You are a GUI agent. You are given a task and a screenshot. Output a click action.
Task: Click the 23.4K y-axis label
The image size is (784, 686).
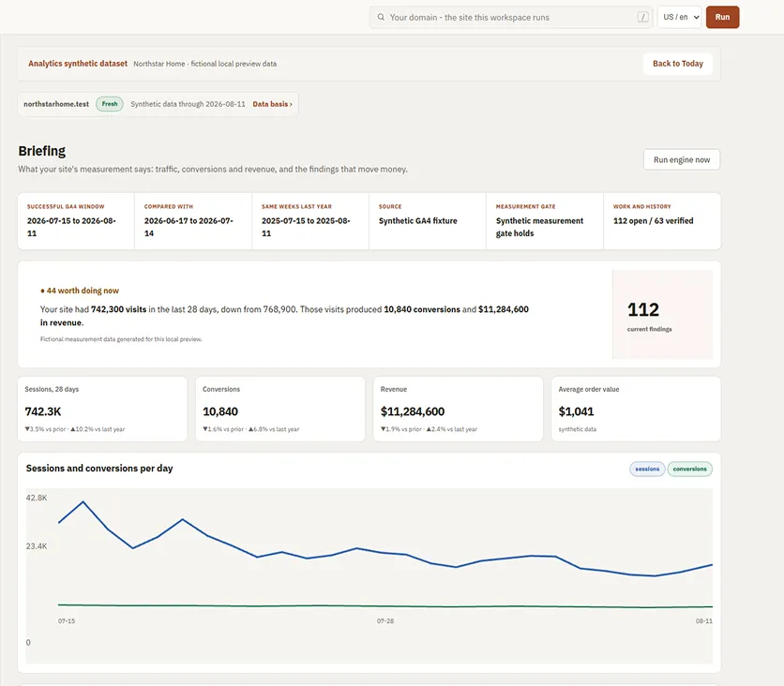coord(37,546)
